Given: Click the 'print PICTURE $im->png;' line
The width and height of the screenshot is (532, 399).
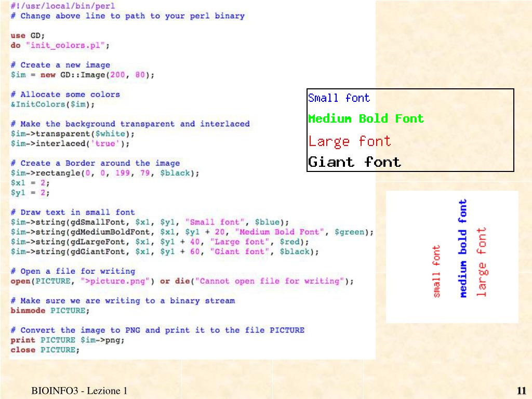Looking at the screenshot, I should click(68, 340).
